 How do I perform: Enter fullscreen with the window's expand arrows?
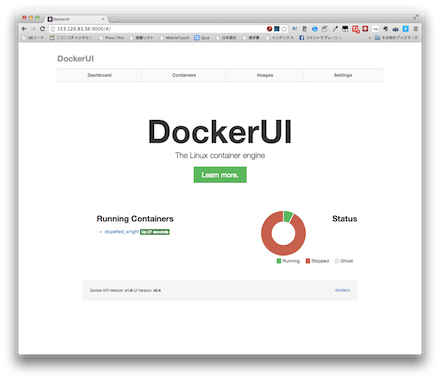[x=416, y=17]
